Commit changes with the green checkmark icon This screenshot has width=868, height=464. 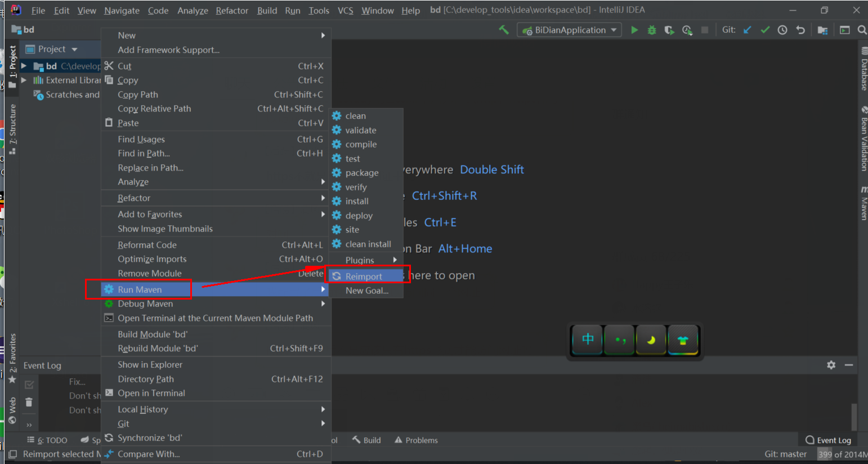[x=764, y=30]
